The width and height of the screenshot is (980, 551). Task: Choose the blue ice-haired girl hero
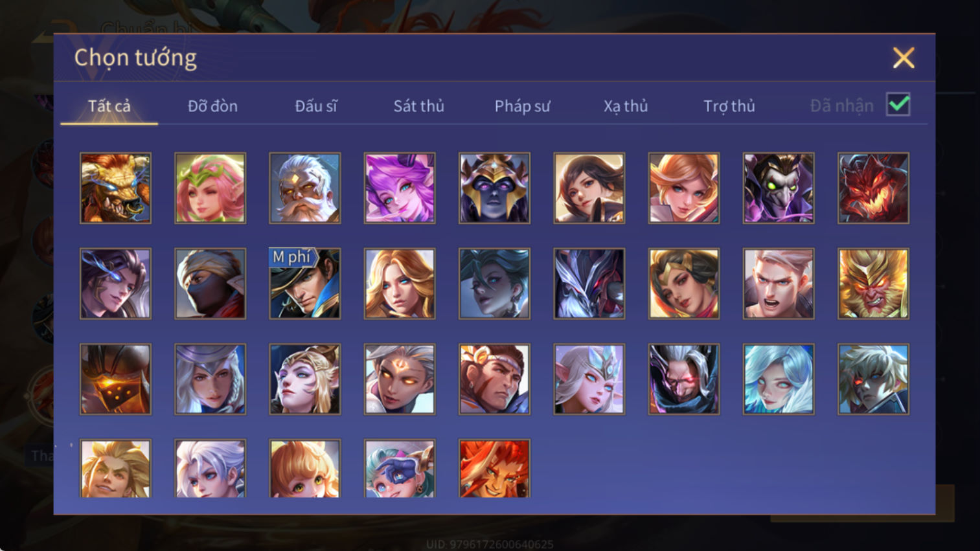coord(779,379)
